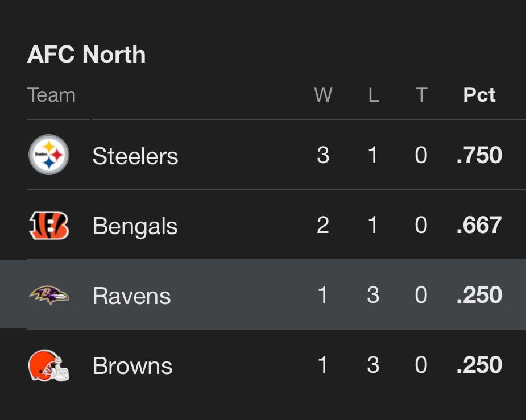The image size is (526, 420).
Task: Click the Steelers win total of 3
Action: click(x=323, y=155)
